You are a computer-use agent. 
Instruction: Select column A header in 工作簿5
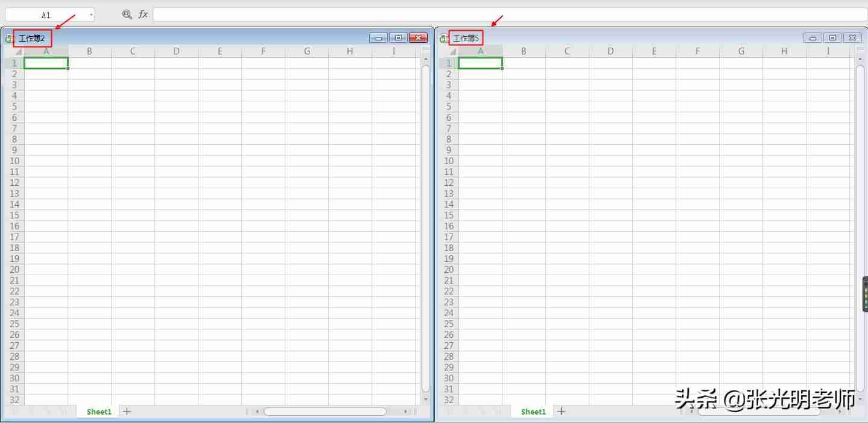click(x=480, y=51)
